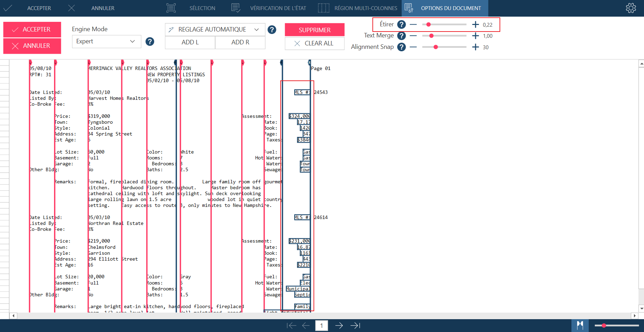Click the horizontal scrollbar left arrow
Viewport: 644px width, 332px height.
tap(13, 316)
